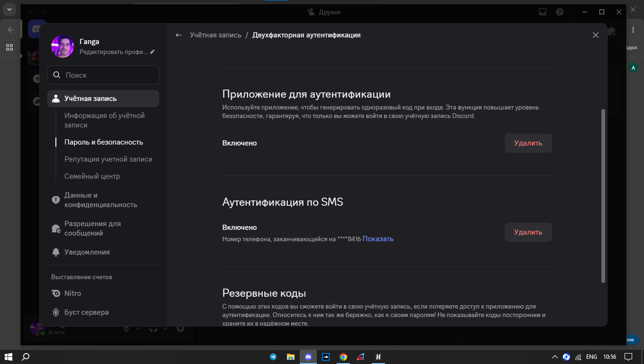Open Семейный центр
644x364 pixels.
92,176
